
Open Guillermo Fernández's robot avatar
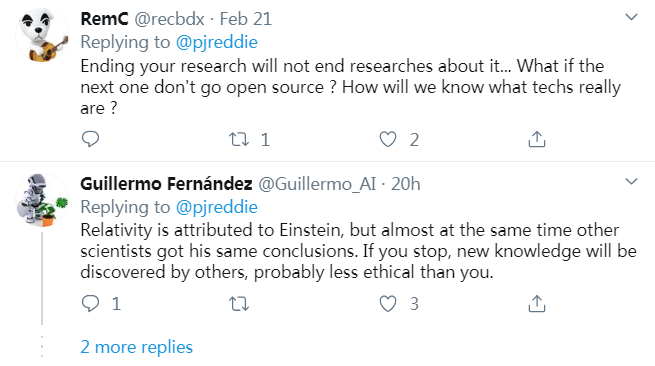tap(42, 200)
